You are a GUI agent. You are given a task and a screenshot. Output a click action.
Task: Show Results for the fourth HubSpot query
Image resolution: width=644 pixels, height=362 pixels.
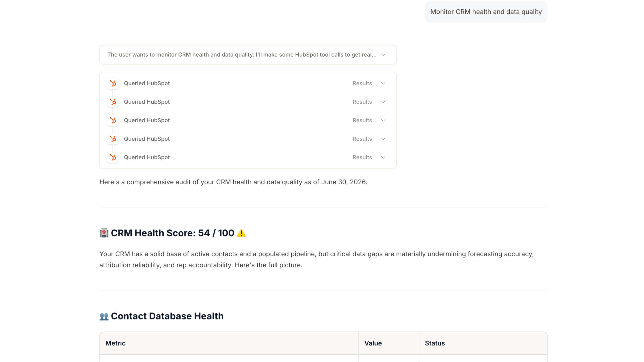point(362,139)
